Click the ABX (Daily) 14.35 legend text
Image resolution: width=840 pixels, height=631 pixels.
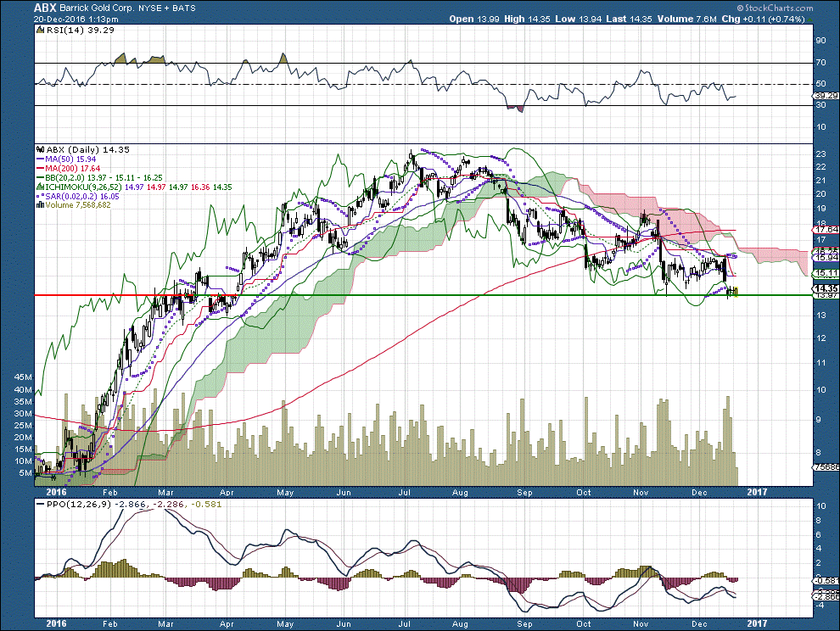pos(88,150)
